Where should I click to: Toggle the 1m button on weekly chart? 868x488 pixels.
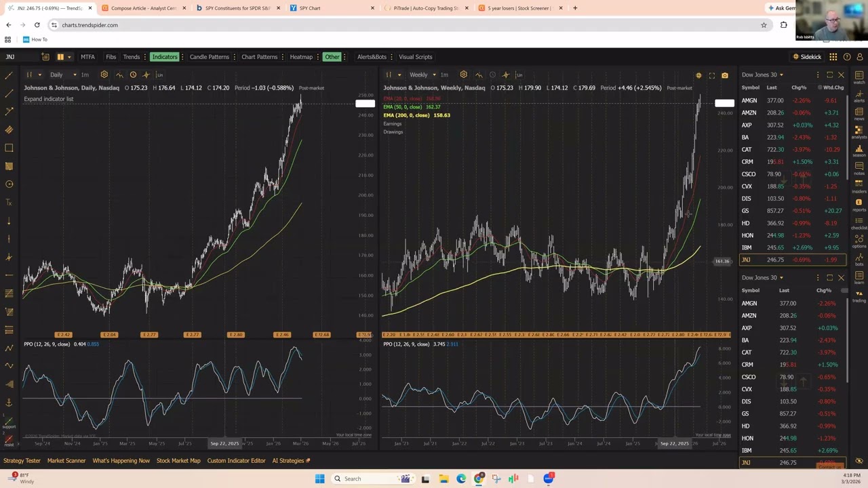pyautogui.click(x=444, y=75)
